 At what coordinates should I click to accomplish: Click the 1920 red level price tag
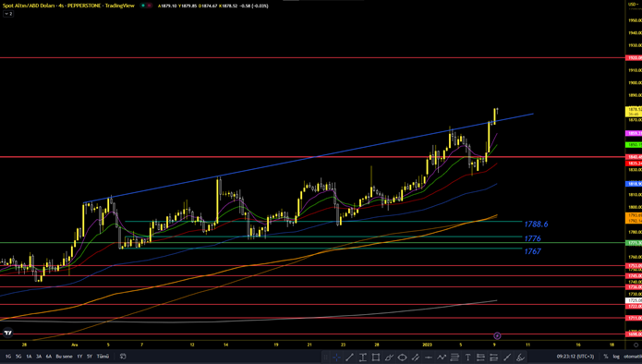[x=634, y=58]
